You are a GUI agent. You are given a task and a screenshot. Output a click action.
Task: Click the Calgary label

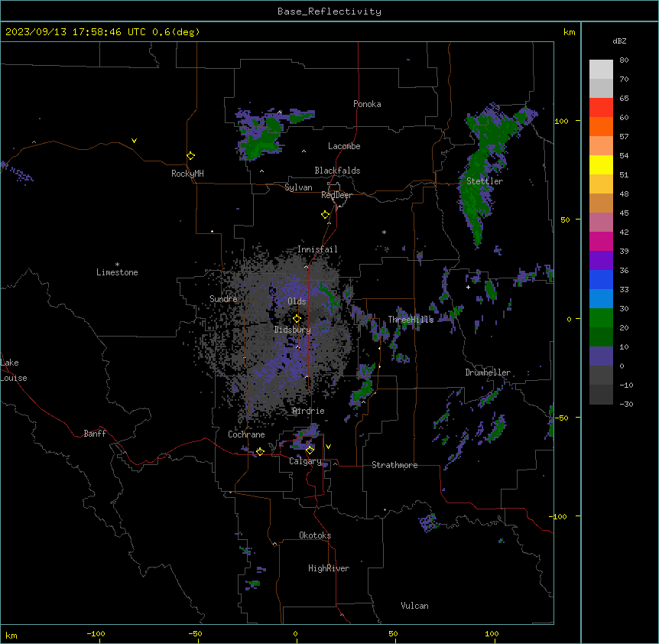(305, 461)
